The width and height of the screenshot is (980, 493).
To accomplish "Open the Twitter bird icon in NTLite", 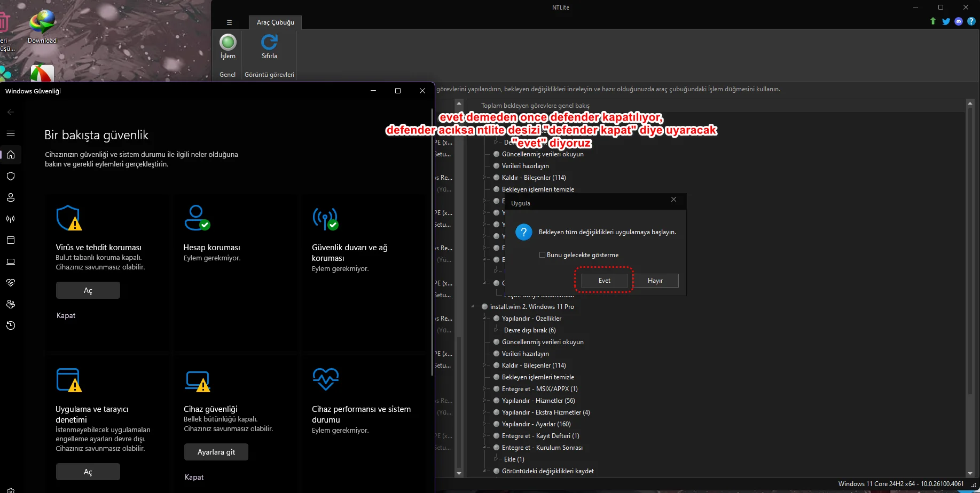I will pyautogui.click(x=946, y=21).
